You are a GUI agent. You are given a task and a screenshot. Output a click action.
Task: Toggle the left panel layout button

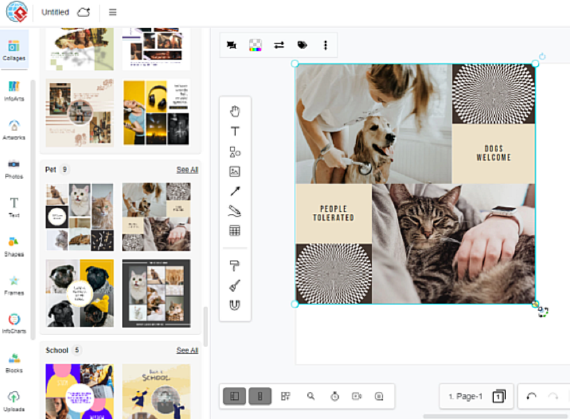point(234,396)
